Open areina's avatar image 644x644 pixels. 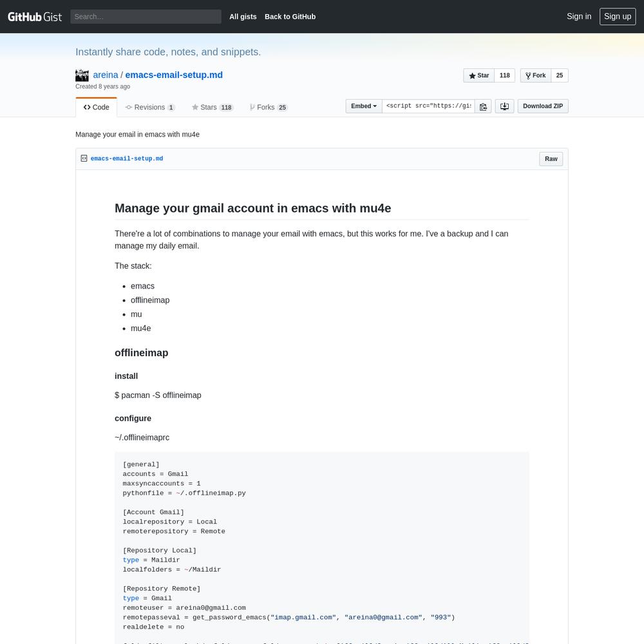(x=82, y=75)
